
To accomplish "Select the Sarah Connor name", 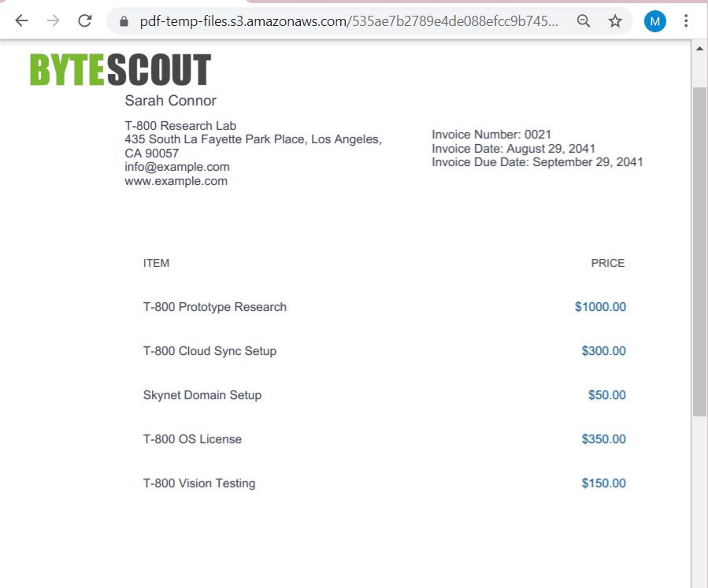I will tap(170, 101).
